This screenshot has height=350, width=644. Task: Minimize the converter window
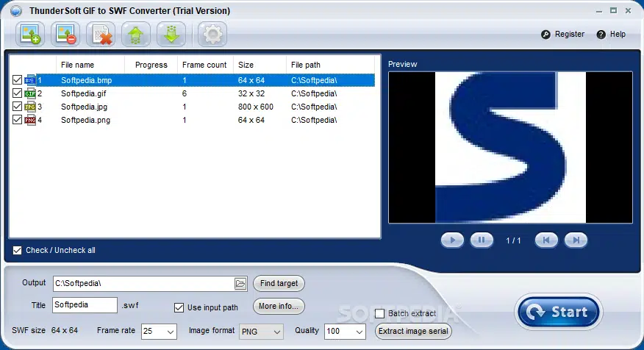(x=599, y=11)
